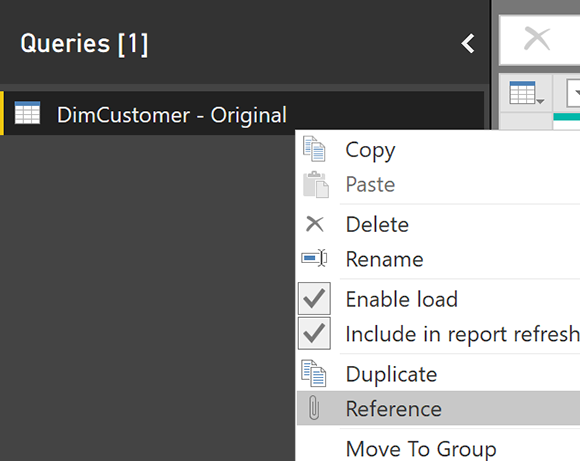Open the table options dropdown icon
The width and height of the screenshot is (580, 461).
click(x=526, y=93)
